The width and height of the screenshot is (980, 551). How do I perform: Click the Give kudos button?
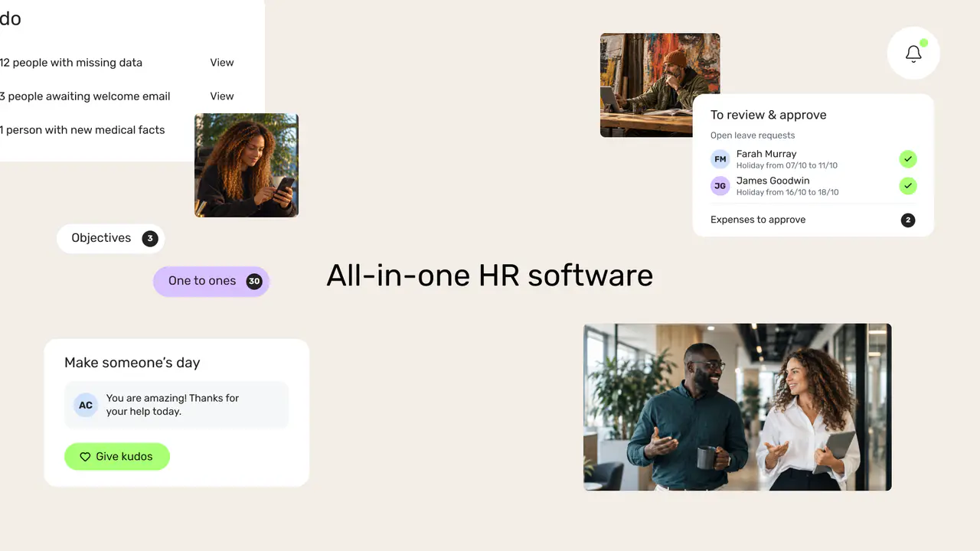click(117, 457)
